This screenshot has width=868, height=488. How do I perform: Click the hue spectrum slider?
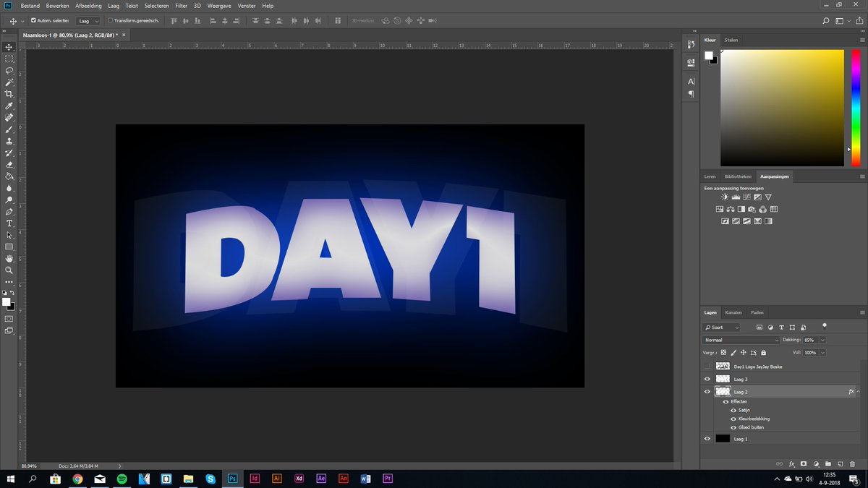[x=856, y=108]
